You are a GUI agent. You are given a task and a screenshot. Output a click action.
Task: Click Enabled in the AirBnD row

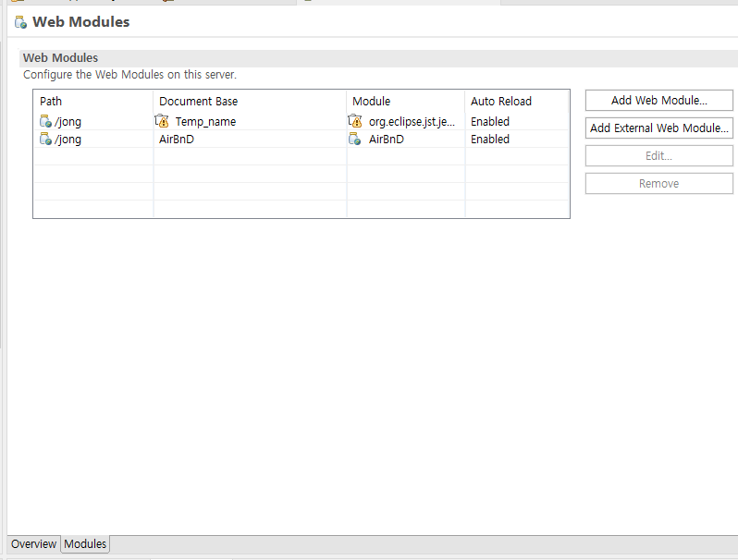point(490,140)
